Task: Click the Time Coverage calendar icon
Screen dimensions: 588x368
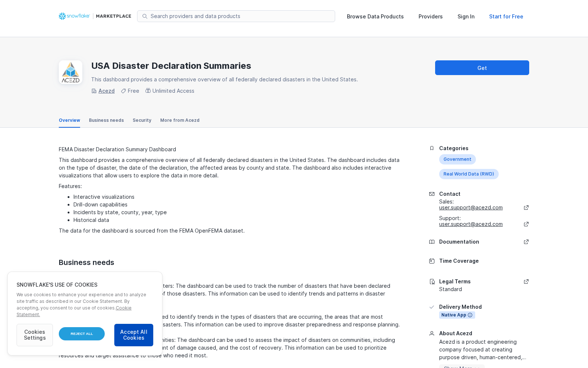Action: (432, 261)
